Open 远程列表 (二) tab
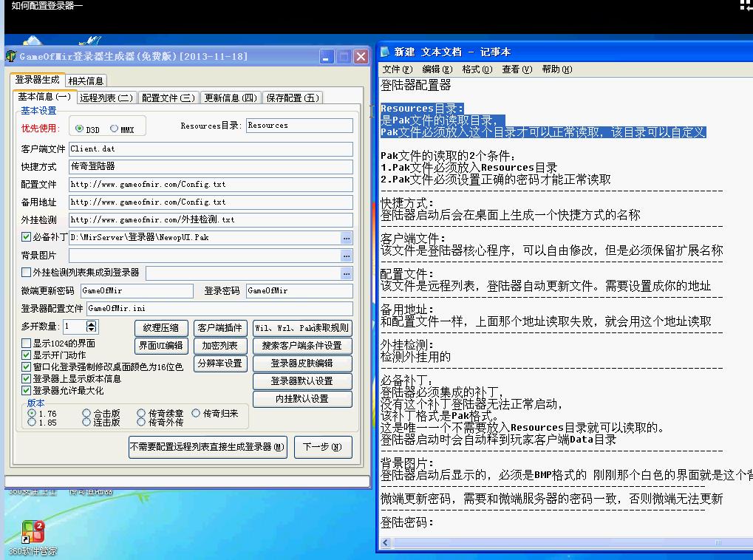The width and height of the screenshot is (753, 560). point(106,98)
